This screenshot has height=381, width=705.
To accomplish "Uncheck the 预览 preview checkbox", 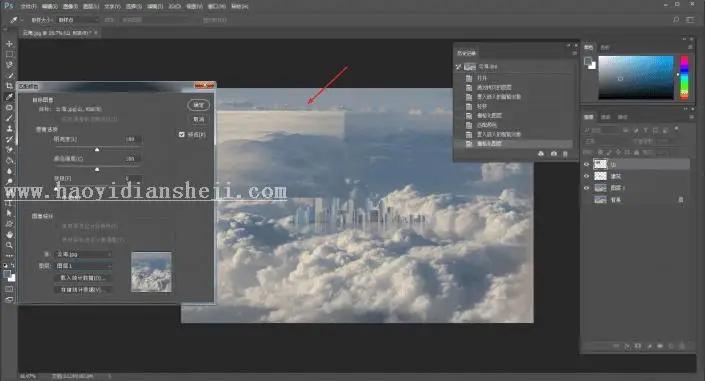I will coord(182,134).
